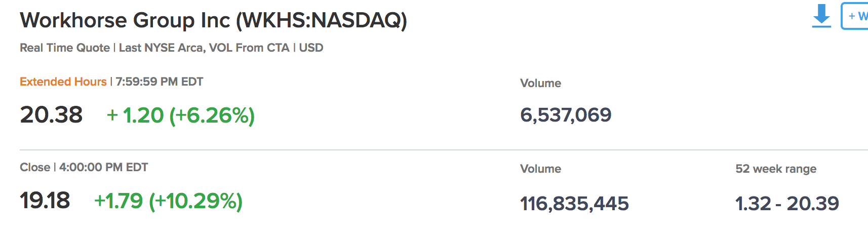Screen dimensions: 868x234
Task: Click the Real Time Quote label
Action: click(x=65, y=48)
